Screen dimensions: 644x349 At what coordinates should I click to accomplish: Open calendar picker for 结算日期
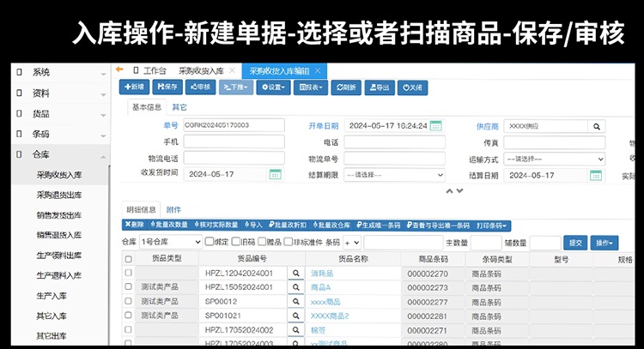pyautogui.click(x=596, y=175)
